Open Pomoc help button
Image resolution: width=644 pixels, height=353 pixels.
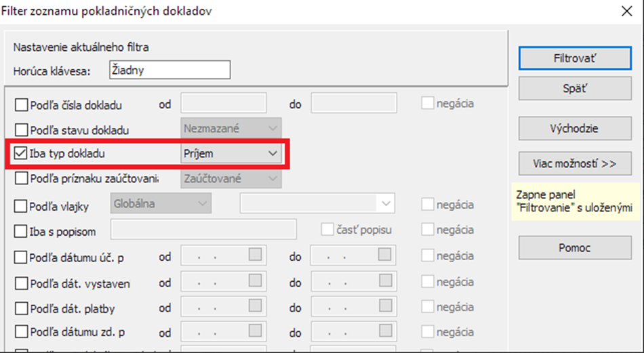tap(575, 247)
